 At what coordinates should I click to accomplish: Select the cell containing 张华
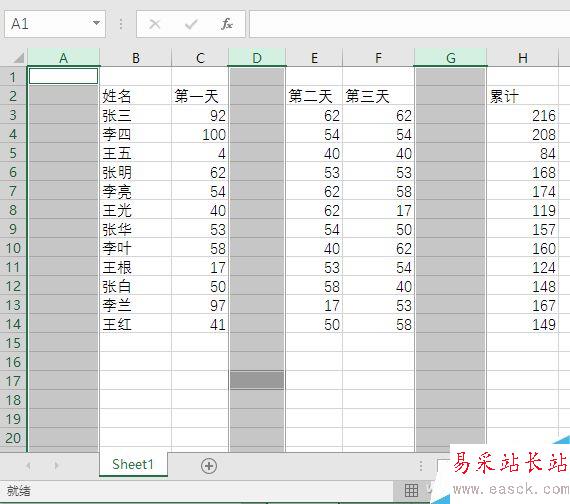point(135,229)
